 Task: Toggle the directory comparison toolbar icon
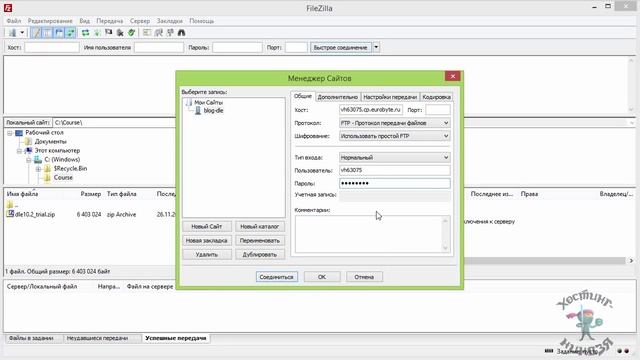[x=158, y=33]
